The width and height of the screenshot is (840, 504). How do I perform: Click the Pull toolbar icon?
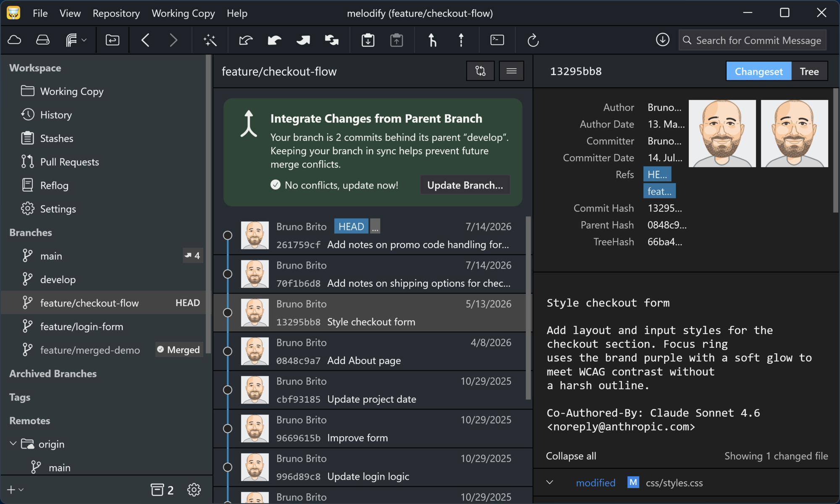tap(274, 40)
